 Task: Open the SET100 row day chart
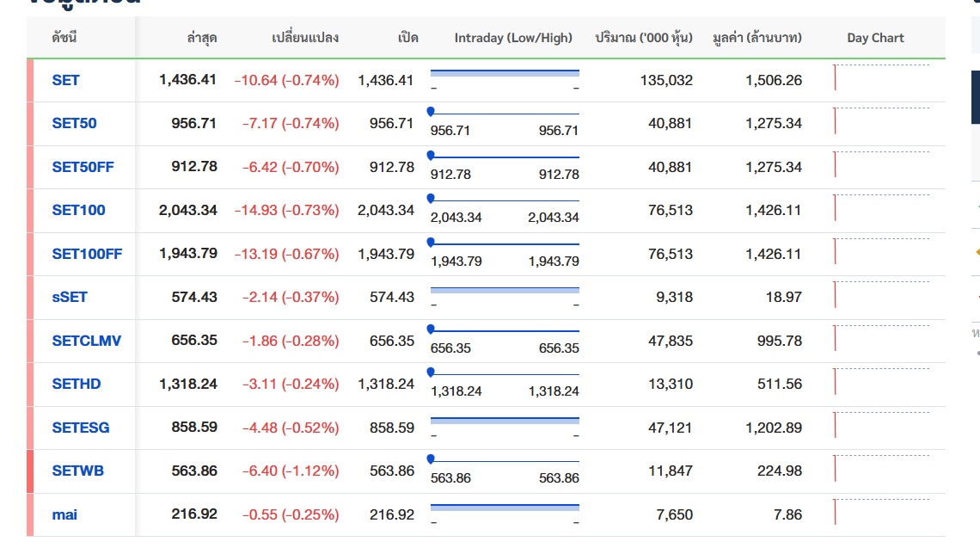pyautogui.click(x=881, y=208)
